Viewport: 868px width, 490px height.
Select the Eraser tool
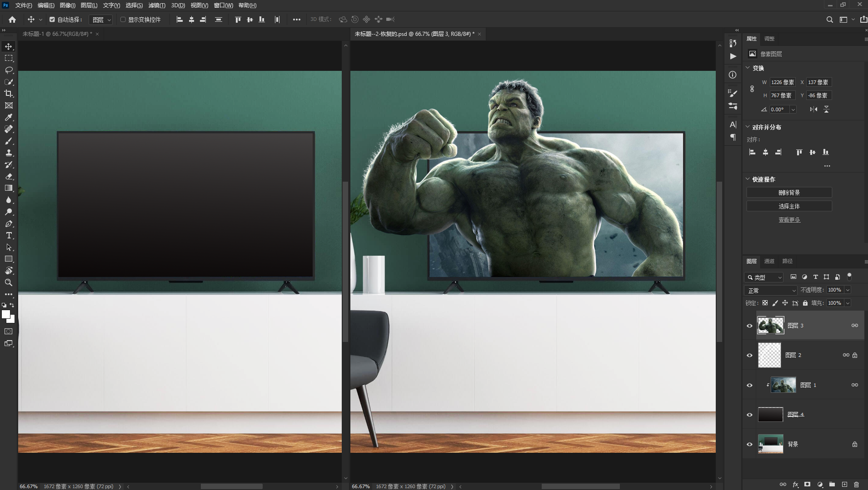[9, 176]
